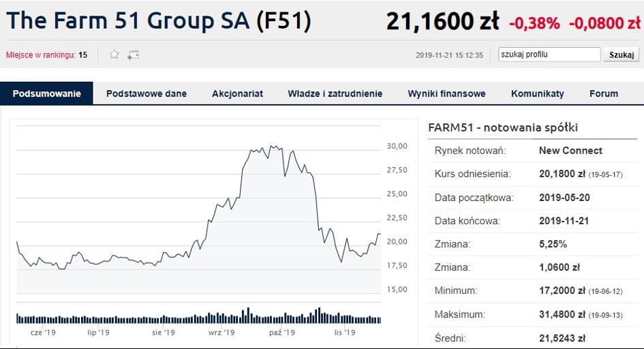Go to Komunikaty tab
644x349 pixels.
(x=538, y=93)
